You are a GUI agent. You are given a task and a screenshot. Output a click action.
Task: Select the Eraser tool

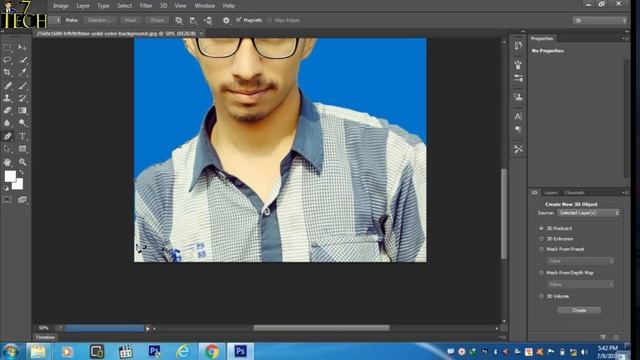click(x=7, y=110)
